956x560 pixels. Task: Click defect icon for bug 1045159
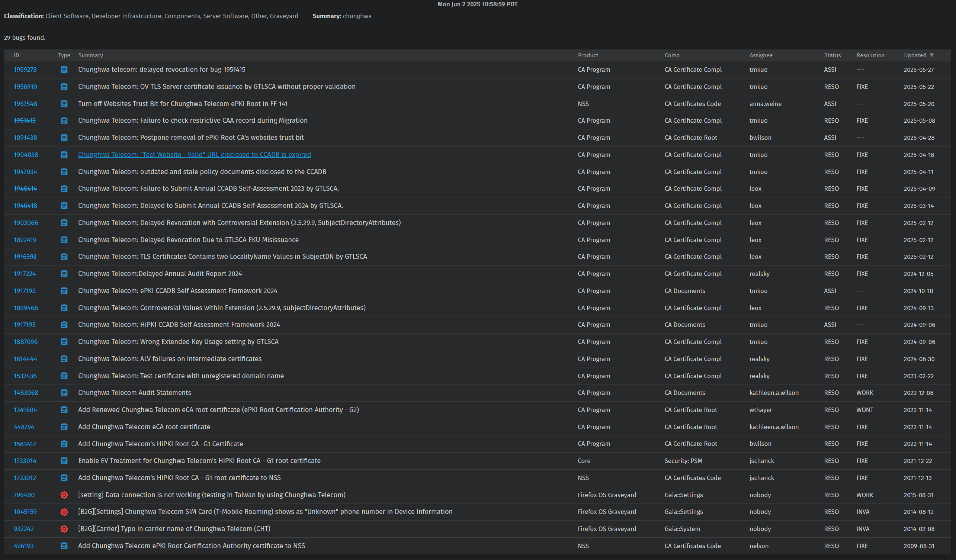(64, 512)
